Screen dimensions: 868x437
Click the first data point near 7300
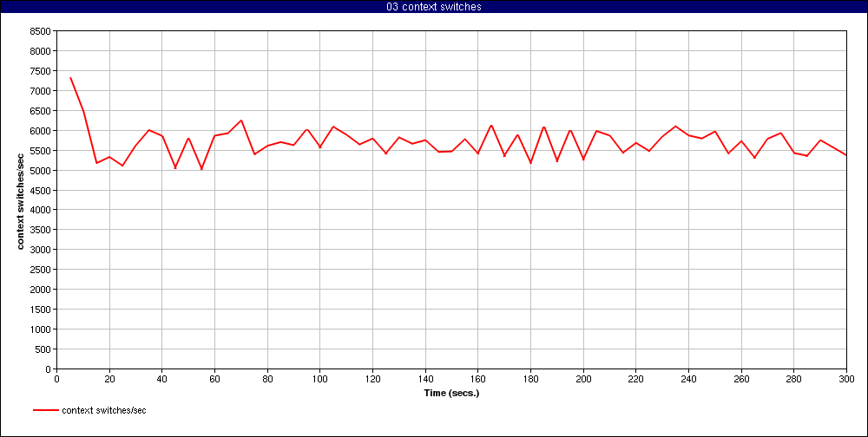click(70, 78)
